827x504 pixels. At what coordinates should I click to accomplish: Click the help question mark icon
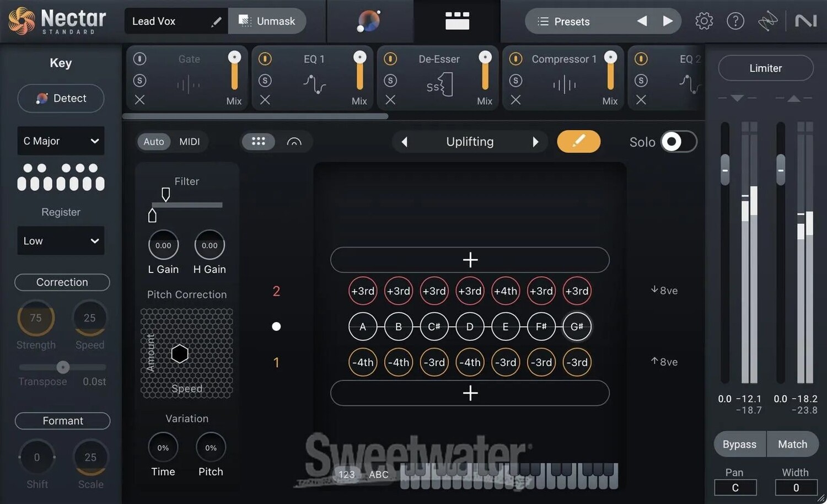[735, 22]
